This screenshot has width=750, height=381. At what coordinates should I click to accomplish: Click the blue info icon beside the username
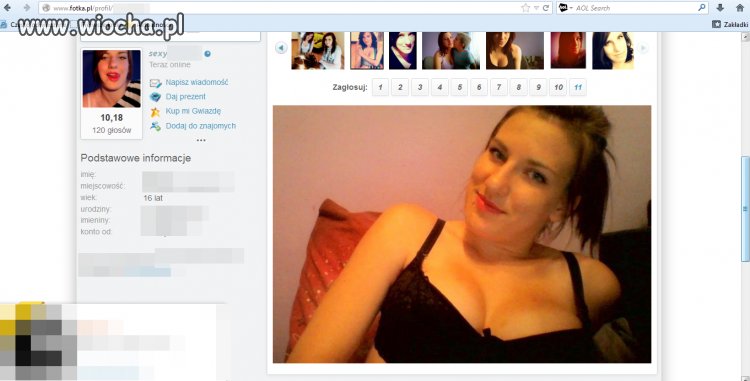tap(207, 54)
